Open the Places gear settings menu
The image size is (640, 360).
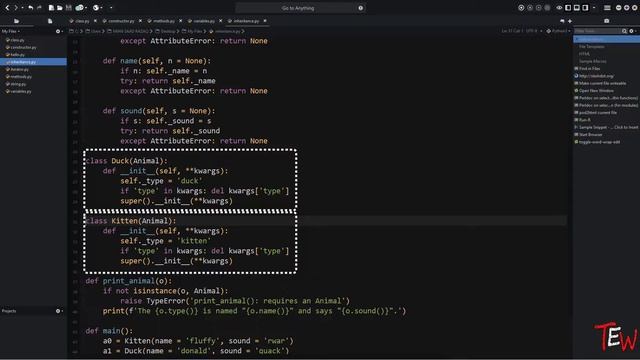(x=58, y=31)
